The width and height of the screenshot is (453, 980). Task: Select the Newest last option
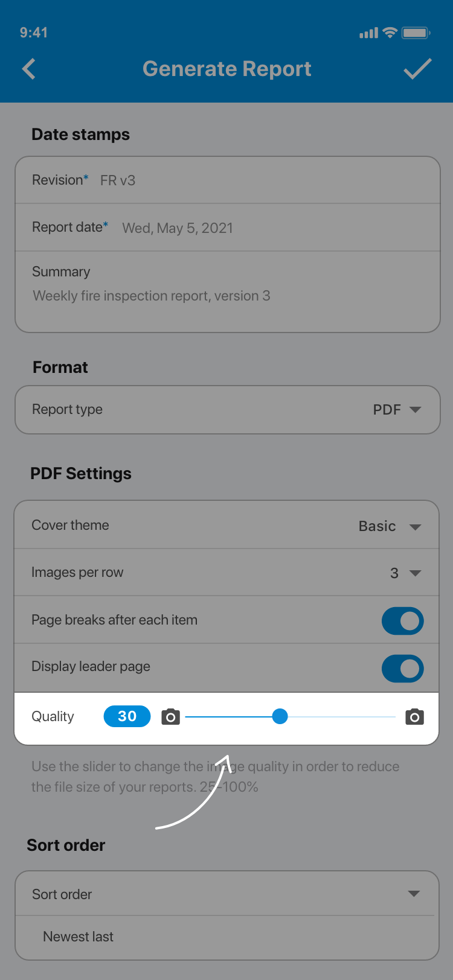click(x=79, y=937)
